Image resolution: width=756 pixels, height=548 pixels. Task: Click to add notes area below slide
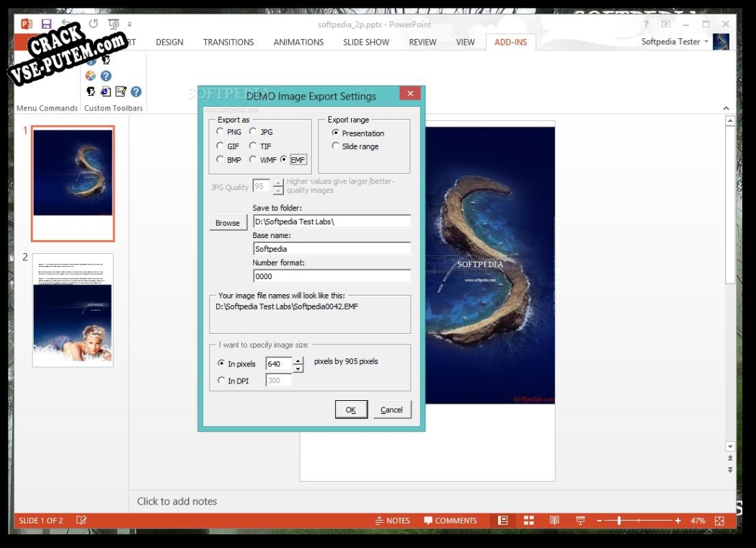click(177, 501)
